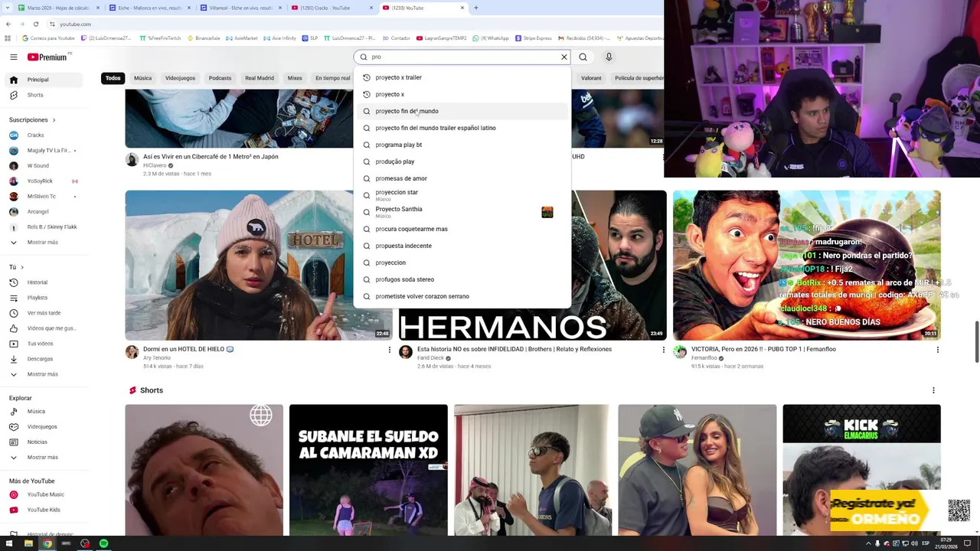Image resolution: width=980 pixels, height=551 pixels.
Task: Open options menu for Fernanfloo video
Action: [x=937, y=350]
